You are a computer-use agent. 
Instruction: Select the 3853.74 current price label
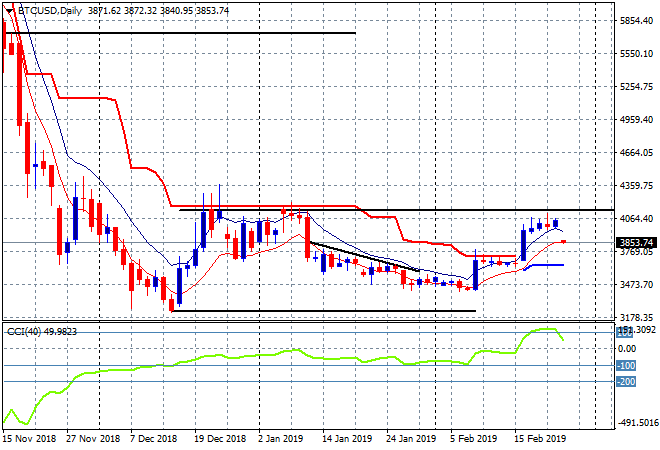tap(637, 243)
